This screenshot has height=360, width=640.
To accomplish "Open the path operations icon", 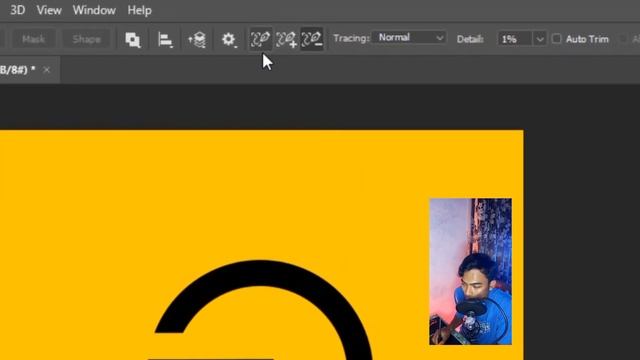I will click(x=133, y=40).
